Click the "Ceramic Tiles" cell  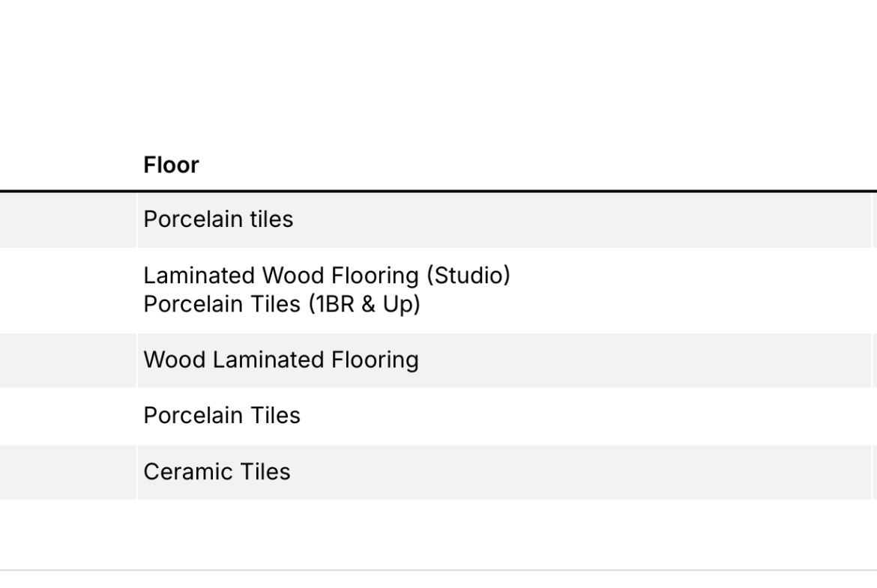217,472
